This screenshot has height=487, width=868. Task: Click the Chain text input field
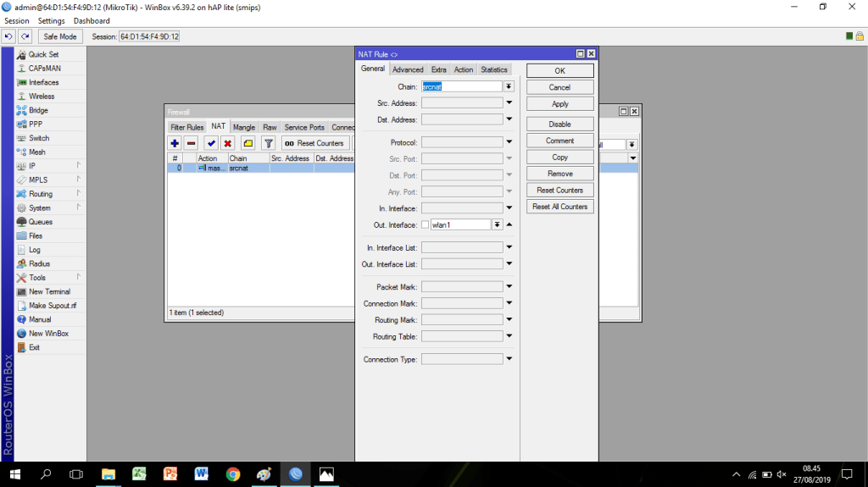pyautogui.click(x=461, y=86)
